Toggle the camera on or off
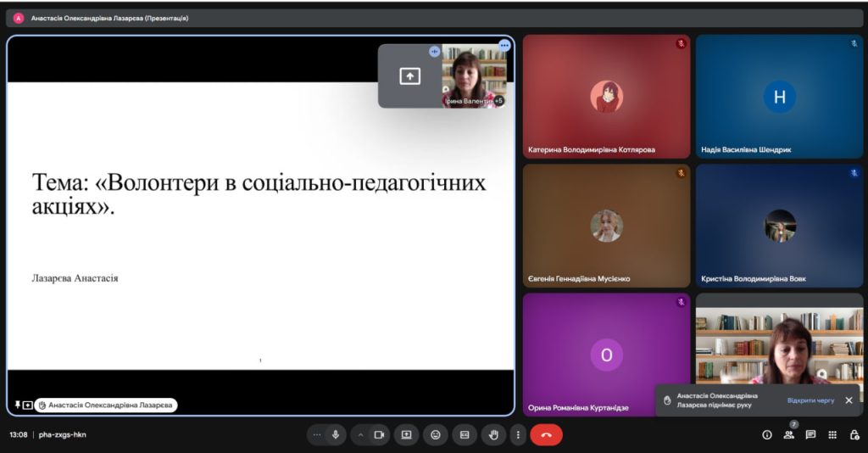The image size is (868, 453). click(x=379, y=434)
